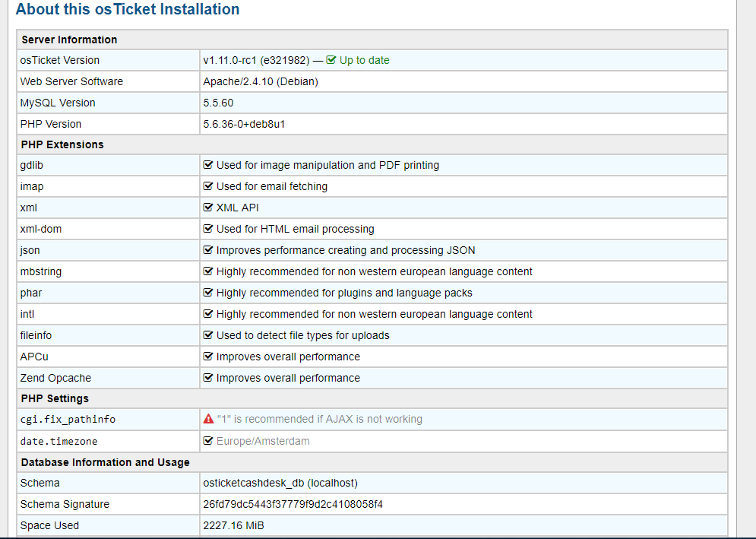Select the Database Information and Usage header

tap(106, 462)
